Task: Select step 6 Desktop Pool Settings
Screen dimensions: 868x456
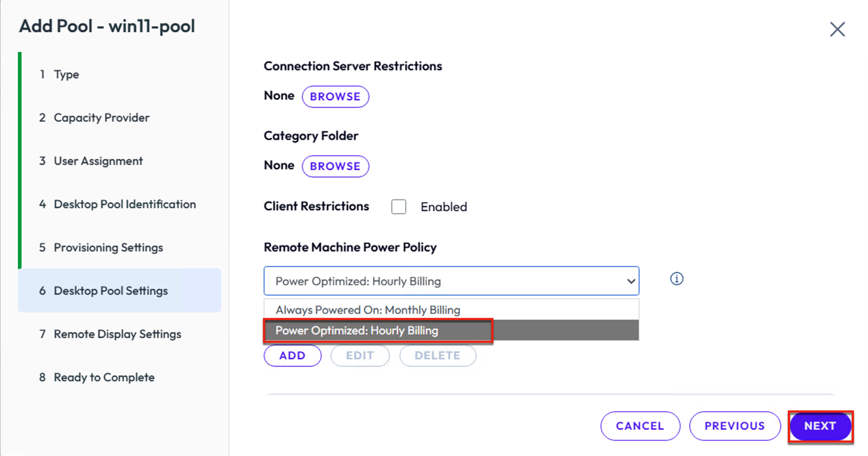Action: [120, 290]
